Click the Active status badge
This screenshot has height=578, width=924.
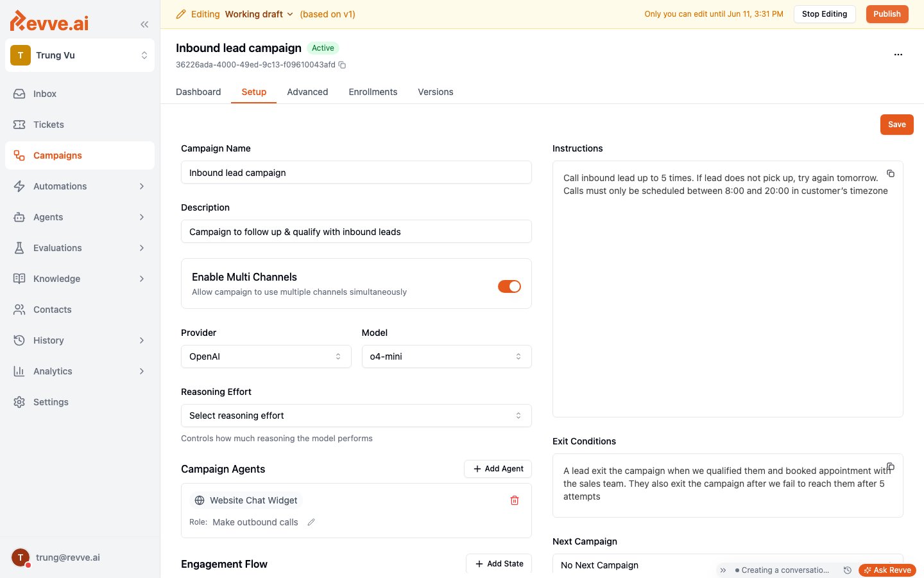point(323,48)
